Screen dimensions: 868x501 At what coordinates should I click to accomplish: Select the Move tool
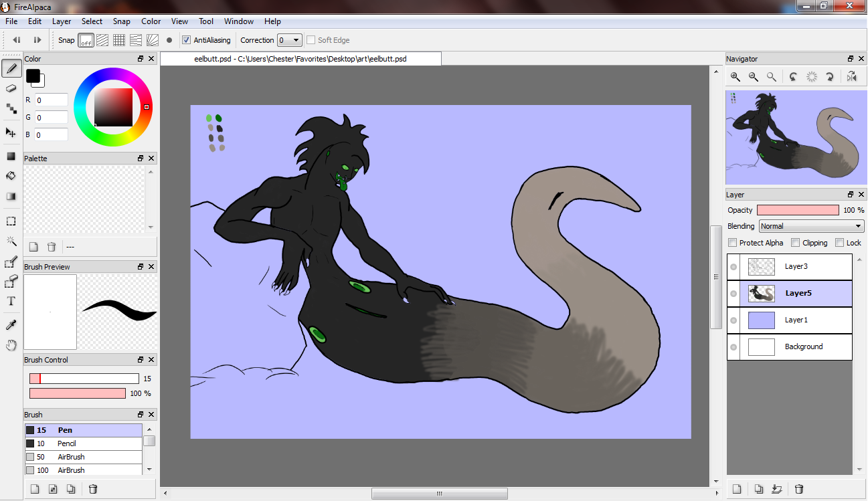11,132
